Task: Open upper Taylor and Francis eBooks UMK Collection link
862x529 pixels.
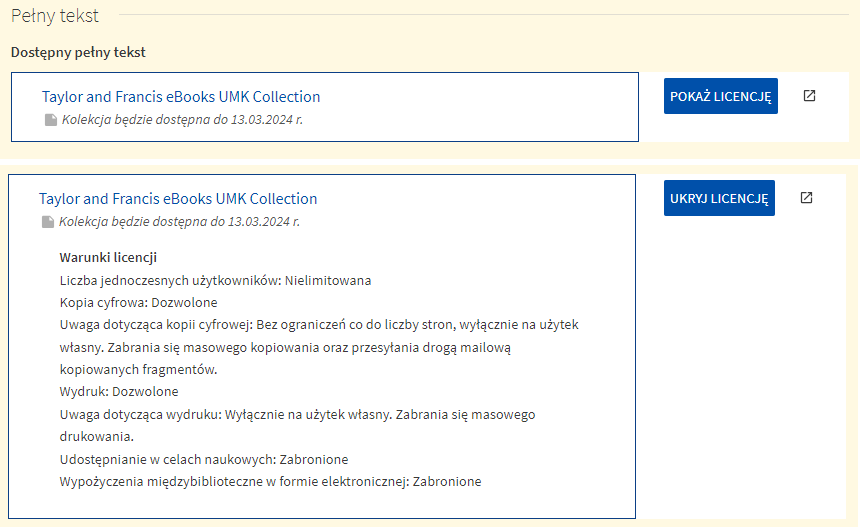Action: [181, 97]
